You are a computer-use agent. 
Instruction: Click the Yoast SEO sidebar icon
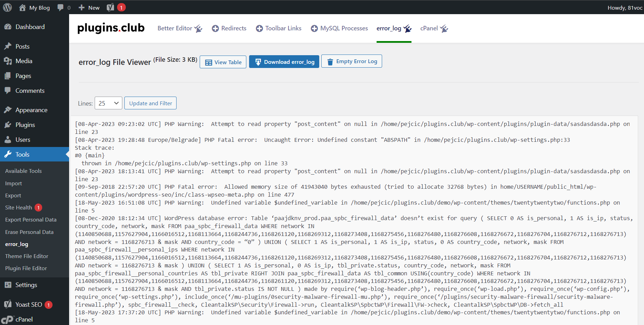click(x=8, y=304)
